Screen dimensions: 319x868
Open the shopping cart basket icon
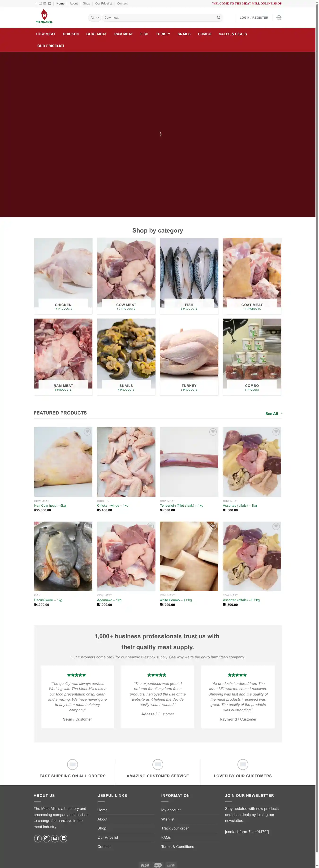tap(279, 18)
